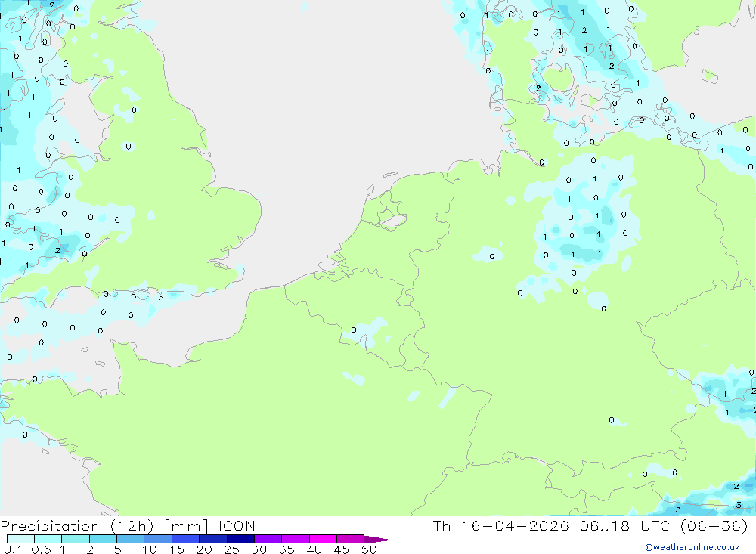The image size is (756, 554).
Task: Click the '40' legend scale label
Action: (314, 549)
